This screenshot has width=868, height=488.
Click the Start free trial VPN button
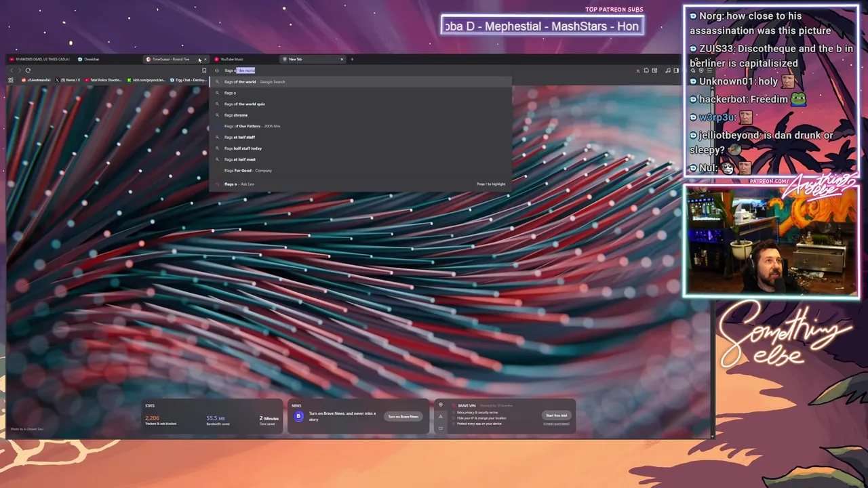(556, 415)
